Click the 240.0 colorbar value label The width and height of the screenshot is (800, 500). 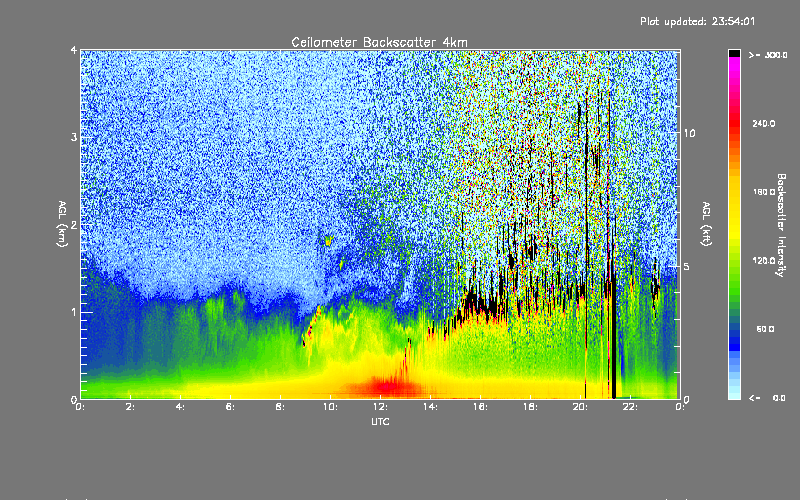point(764,123)
